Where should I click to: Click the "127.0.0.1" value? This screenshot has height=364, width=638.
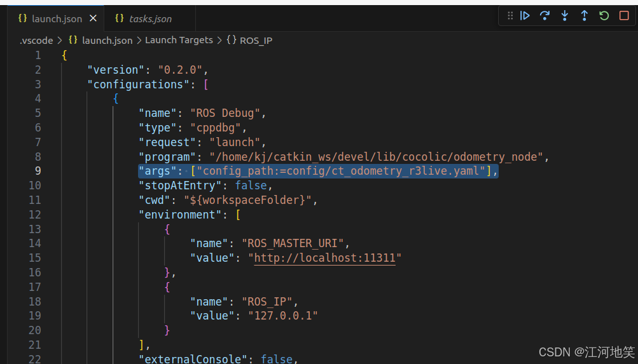[283, 316]
